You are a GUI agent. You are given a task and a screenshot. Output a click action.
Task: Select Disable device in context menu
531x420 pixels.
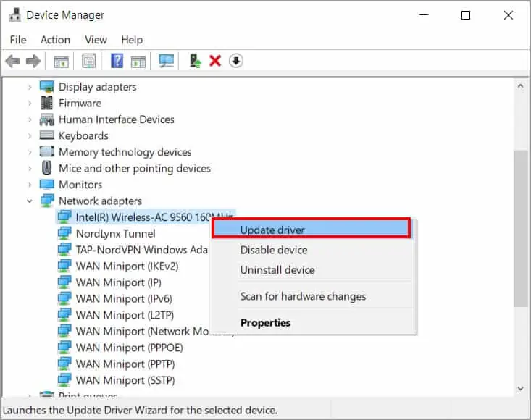(274, 250)
